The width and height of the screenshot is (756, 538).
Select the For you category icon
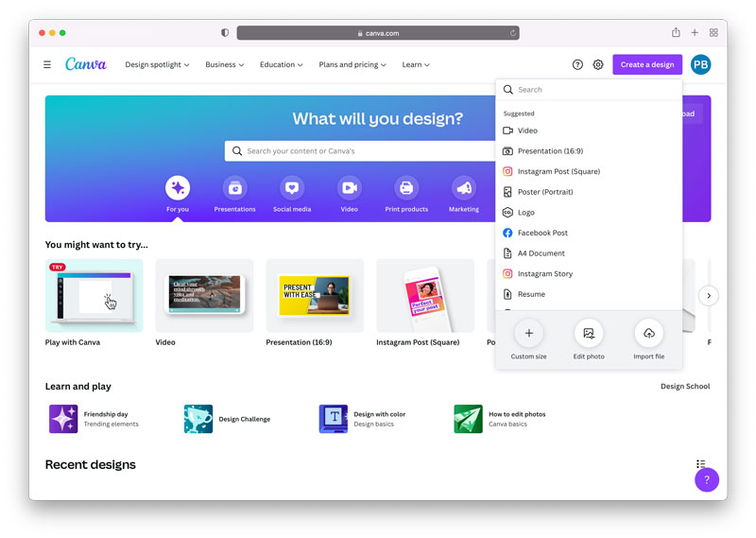(178, 188)
